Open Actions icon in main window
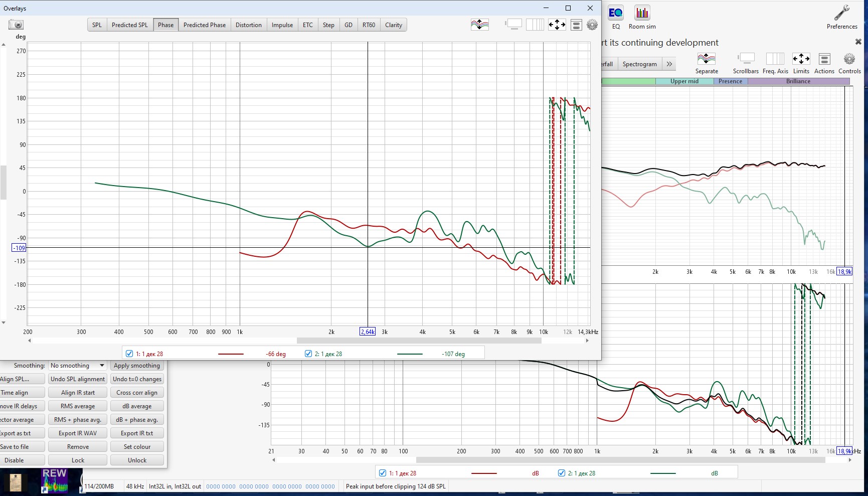The height and width of the screenshot is (496, 868). click(824, 63)
